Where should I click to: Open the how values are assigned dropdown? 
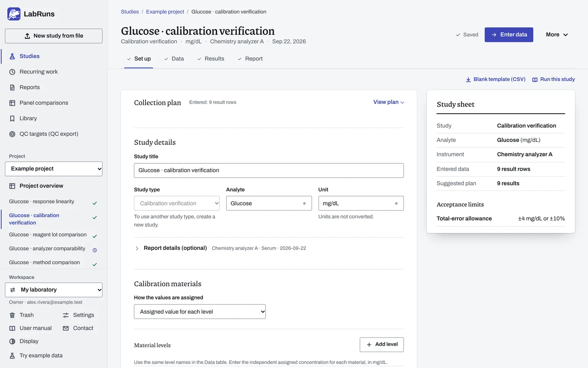coord(200,312)
